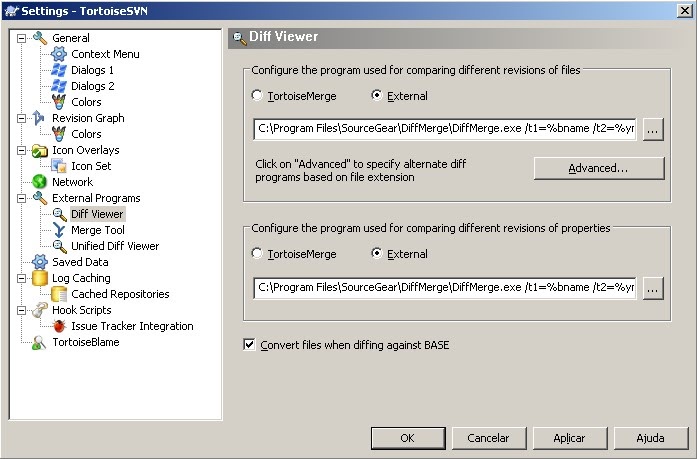Click the Colors icon under Revision Graph
The width and height of the screenshot is (697, 459).
(59, 134)
